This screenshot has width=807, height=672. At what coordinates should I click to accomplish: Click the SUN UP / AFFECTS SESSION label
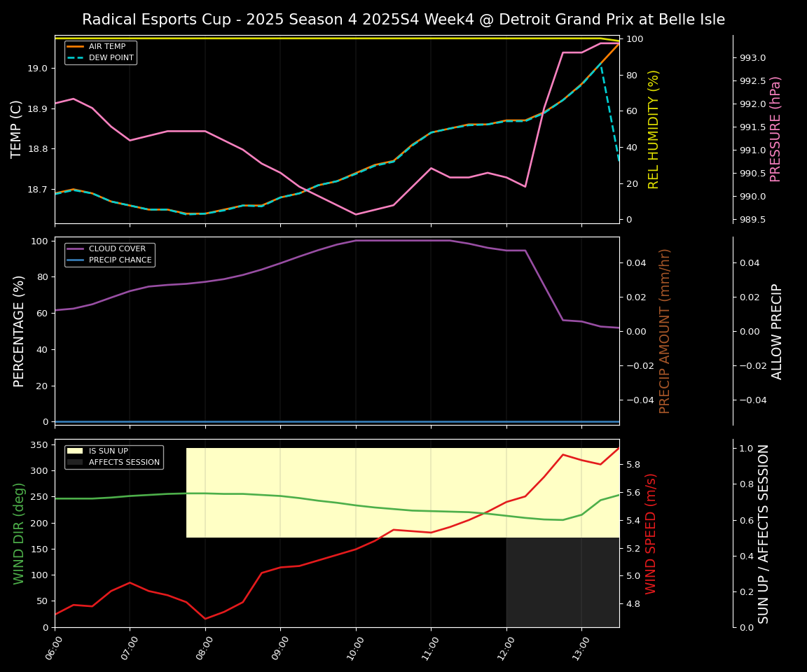click(x=764, y=533)
